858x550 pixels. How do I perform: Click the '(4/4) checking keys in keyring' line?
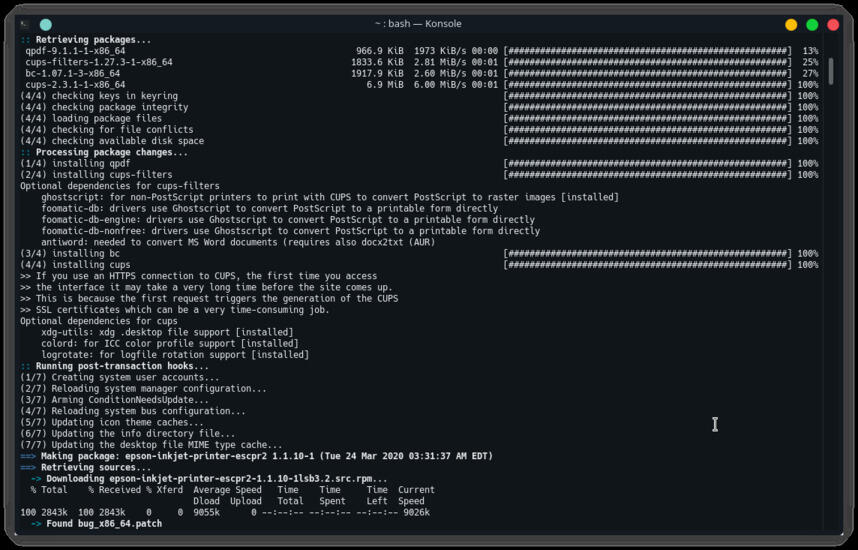(x=99, y=96)
